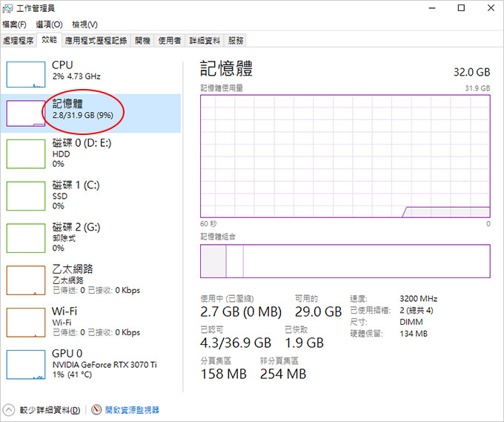Click the 158 MB paged pool value
The height and width of the screenshot is (422, 504).
point(223,374)
